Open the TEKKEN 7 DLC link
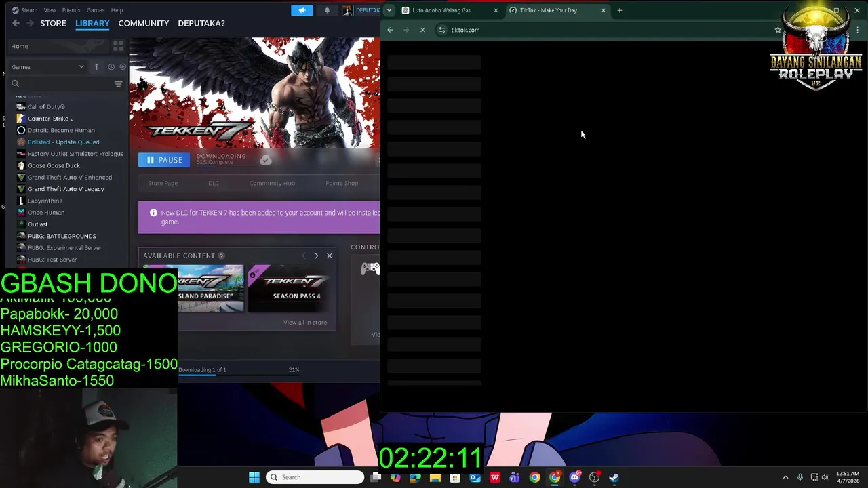 tap(214, 183)
